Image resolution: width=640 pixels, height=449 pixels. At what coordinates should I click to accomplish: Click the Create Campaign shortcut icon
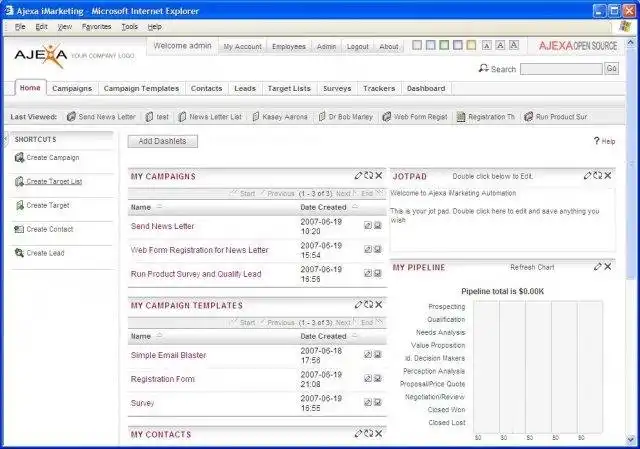coord(19,158)
